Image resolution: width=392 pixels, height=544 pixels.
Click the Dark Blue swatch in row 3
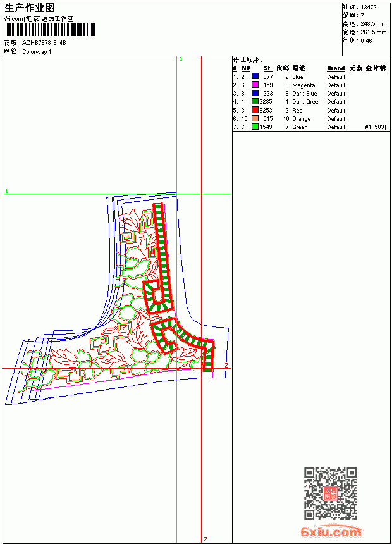pyautogui.click(x=255, y=93)
